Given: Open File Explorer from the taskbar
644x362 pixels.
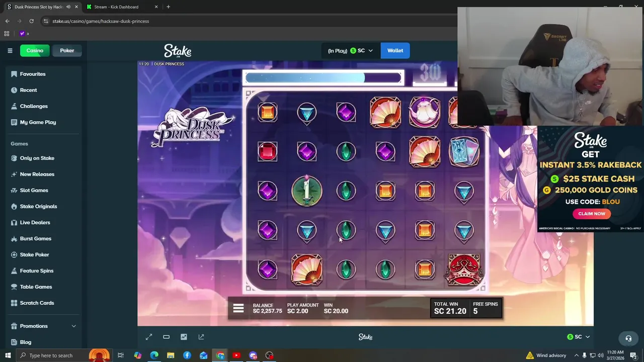Looking at the screenshot, I should (x=171, y=355).
